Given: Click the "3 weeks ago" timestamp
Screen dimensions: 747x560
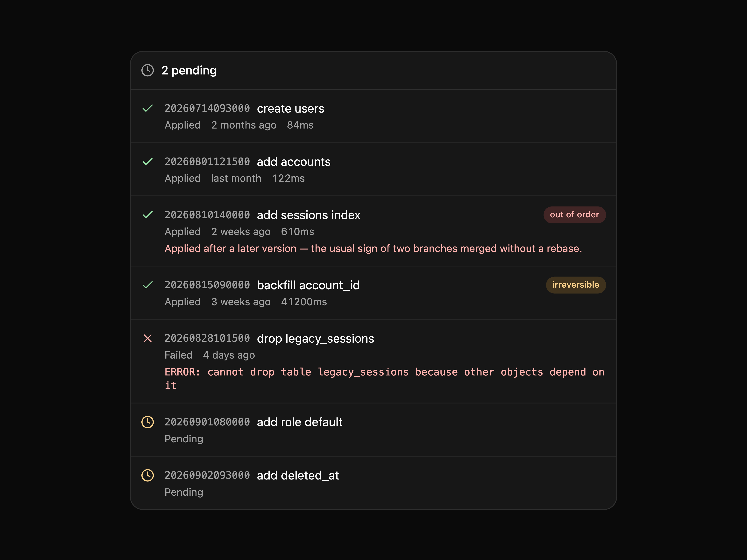Looking at the screenshot, I should [241, 302].
